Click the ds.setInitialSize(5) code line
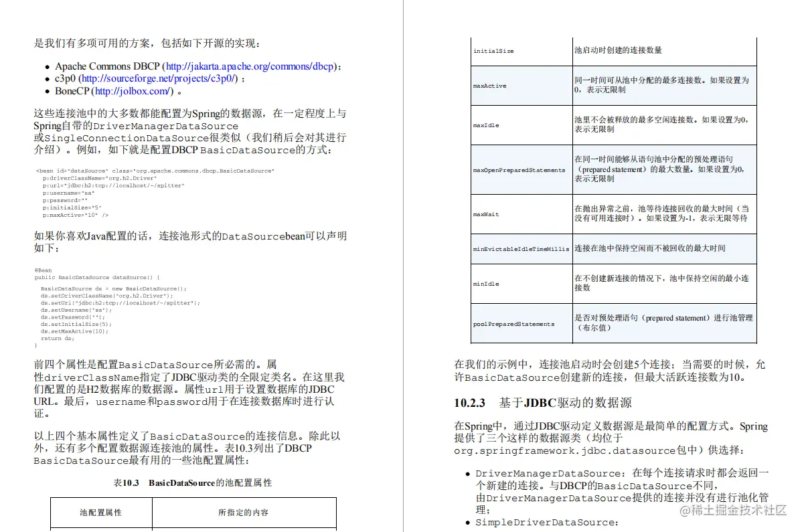The width and height of the screenshot is (802, 532). (76, 324)
